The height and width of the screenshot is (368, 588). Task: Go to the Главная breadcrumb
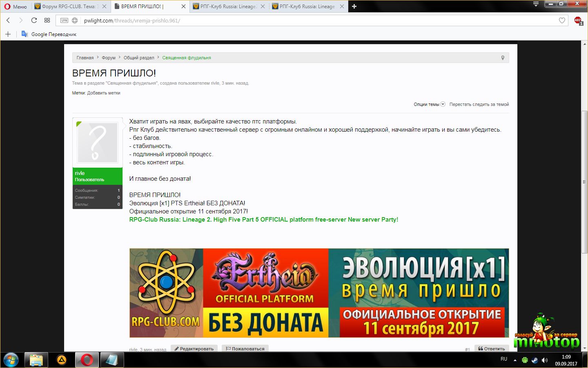pos(85,58)
